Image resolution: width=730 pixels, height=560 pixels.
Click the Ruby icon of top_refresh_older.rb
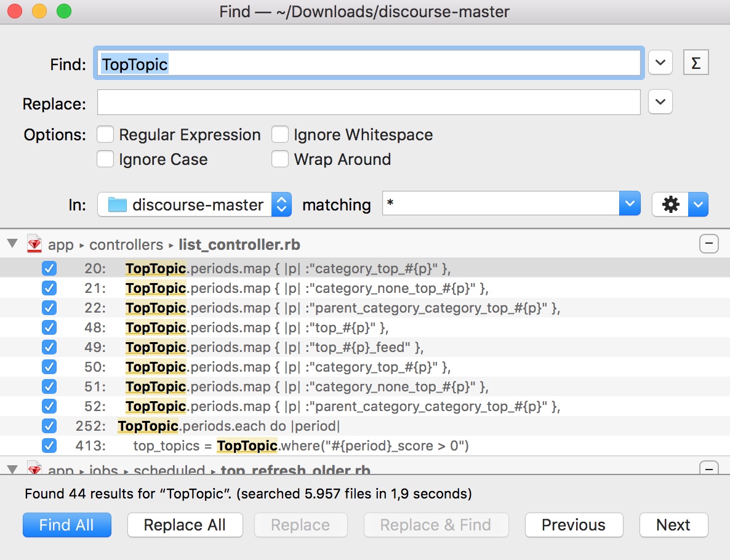coord(34,470)
